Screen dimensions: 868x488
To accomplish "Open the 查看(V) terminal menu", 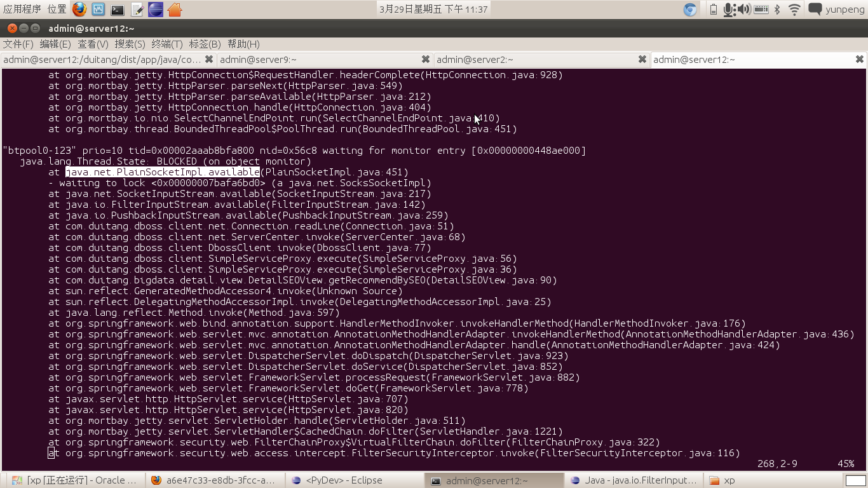I will point(93,44).
